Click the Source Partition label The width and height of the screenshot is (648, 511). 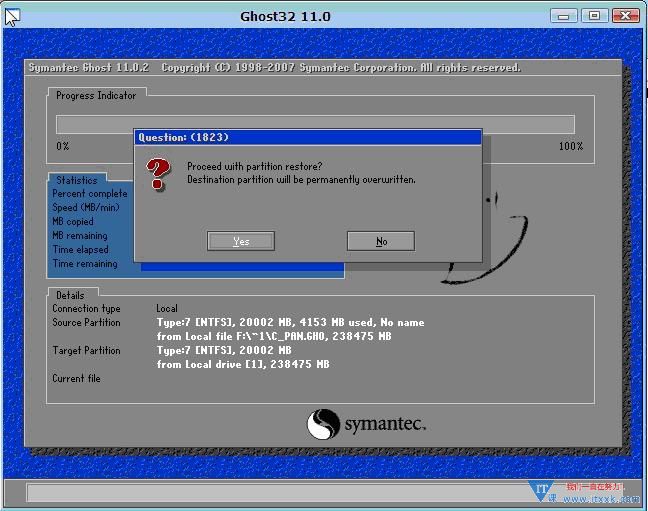pos(86,322)
